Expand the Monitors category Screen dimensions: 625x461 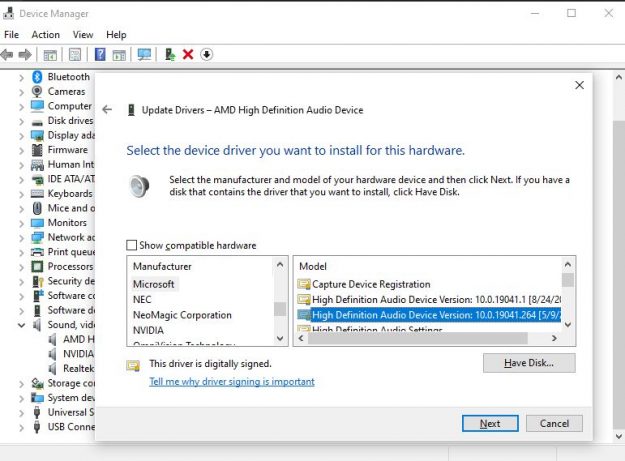click(x=22, y=223)
